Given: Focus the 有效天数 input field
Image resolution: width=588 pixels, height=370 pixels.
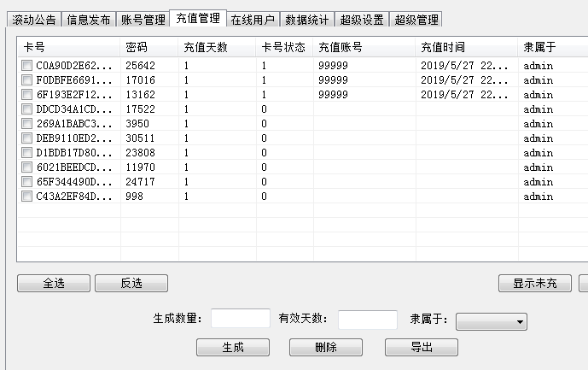Looking at the screenshot, I should [368, 320].
